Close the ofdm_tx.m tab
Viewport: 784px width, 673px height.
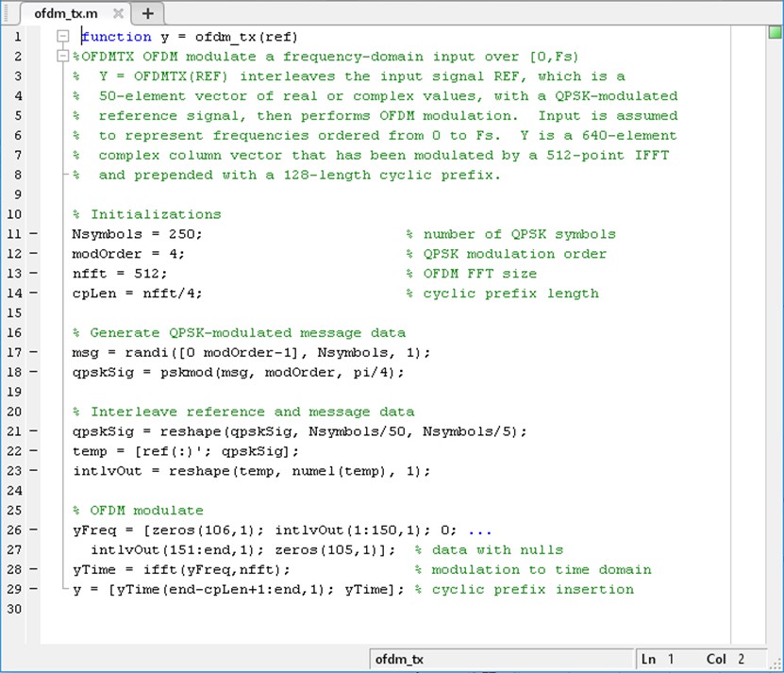click(118, 14)
